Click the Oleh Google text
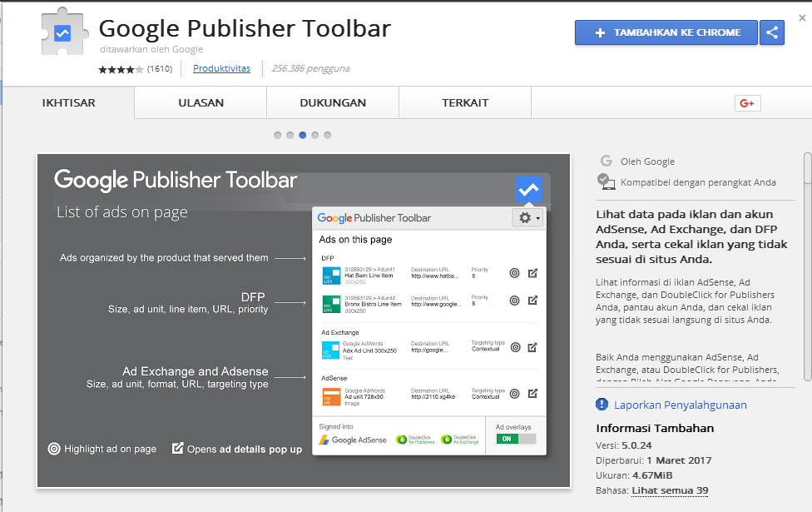The width and height of the screenshot is (812, 512). point(648,162)
